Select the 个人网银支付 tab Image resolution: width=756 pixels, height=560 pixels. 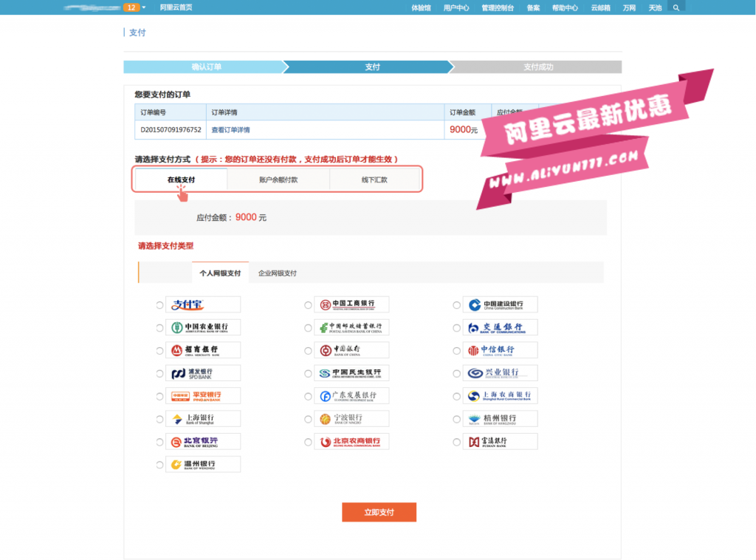point(220,273)
